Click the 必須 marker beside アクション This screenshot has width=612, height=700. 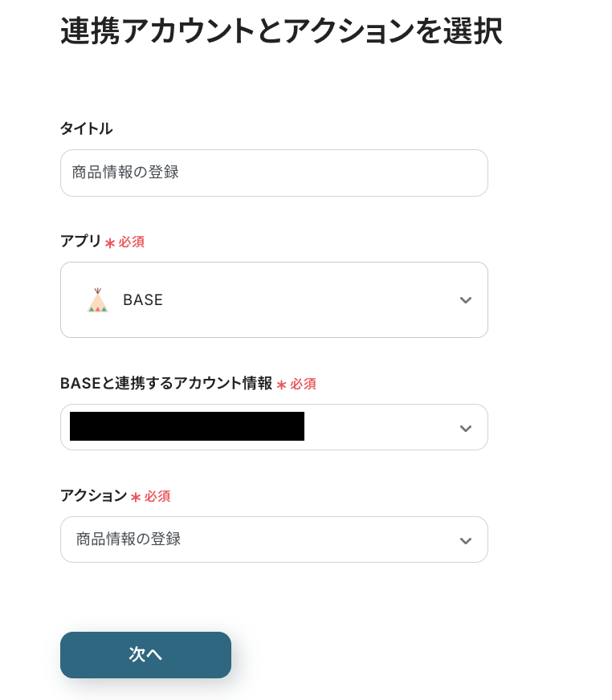coord(157,497)
